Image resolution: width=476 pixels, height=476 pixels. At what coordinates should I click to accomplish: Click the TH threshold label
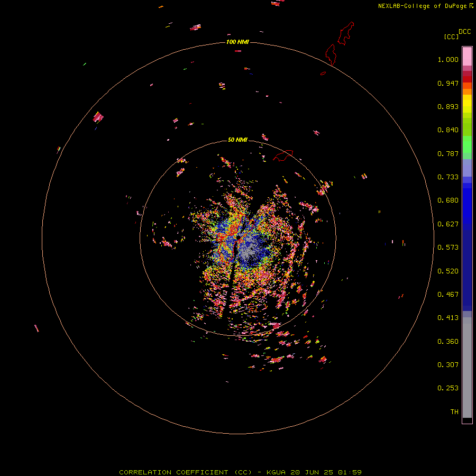(454, 412)
